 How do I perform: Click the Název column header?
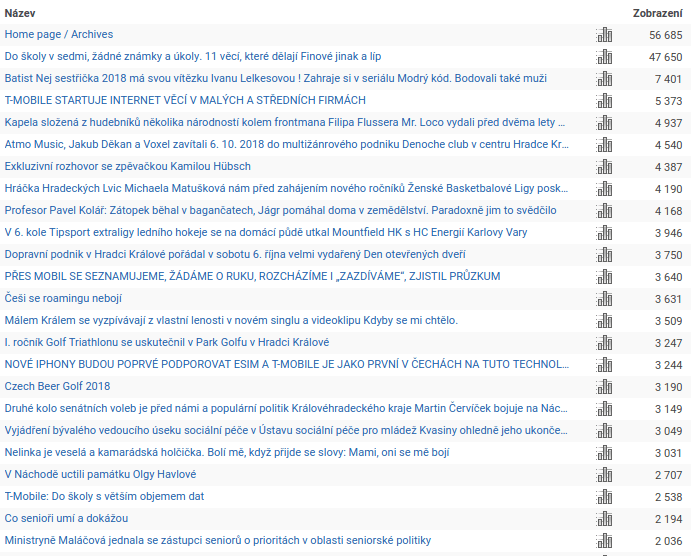click(x=21, y=12)
